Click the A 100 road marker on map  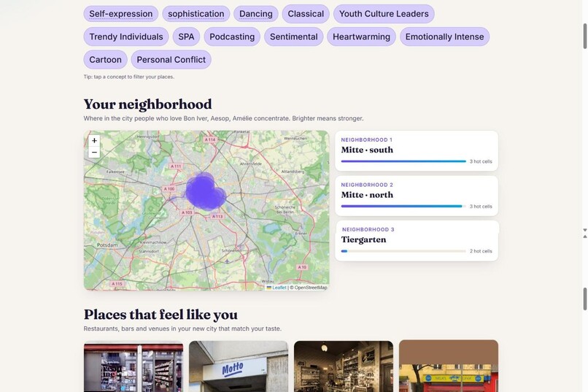(x=169, y=188)
